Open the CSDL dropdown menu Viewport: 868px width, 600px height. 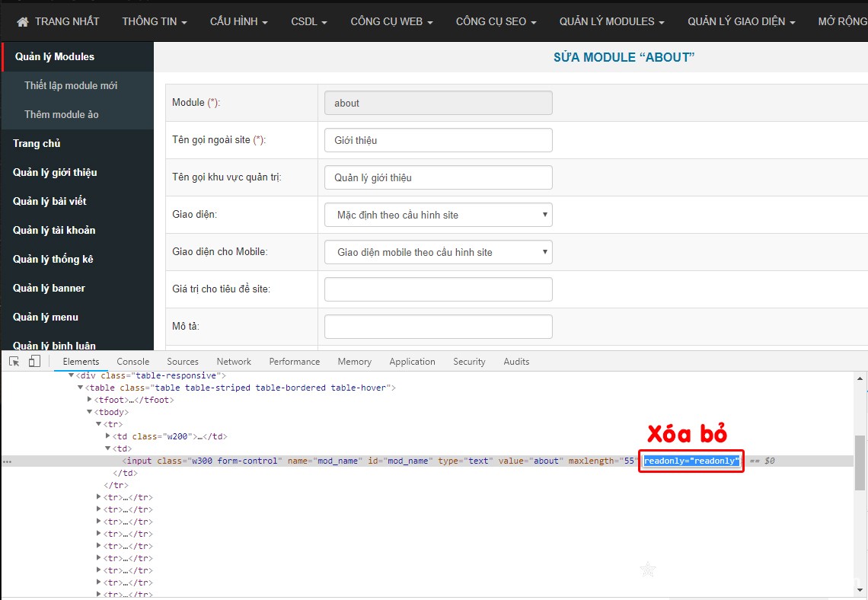pos(309,21)
